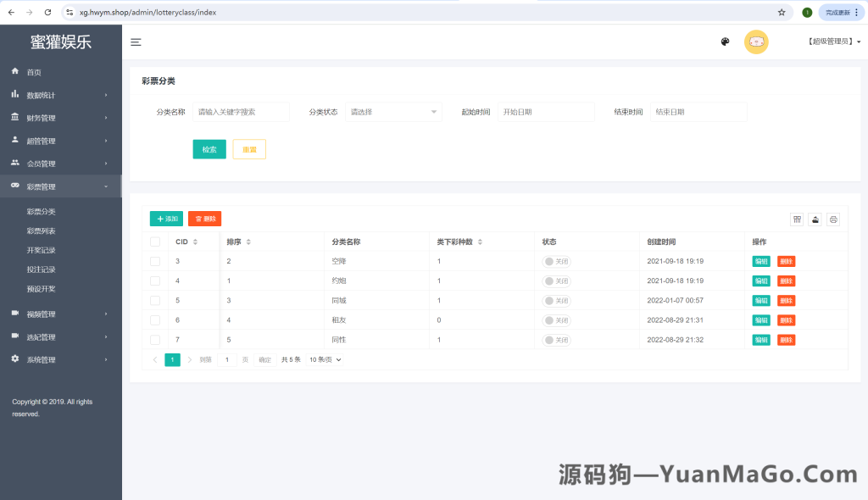Click the 编辑 button for 祖玄 row
868x500 pixels.
tap(760, 319)
